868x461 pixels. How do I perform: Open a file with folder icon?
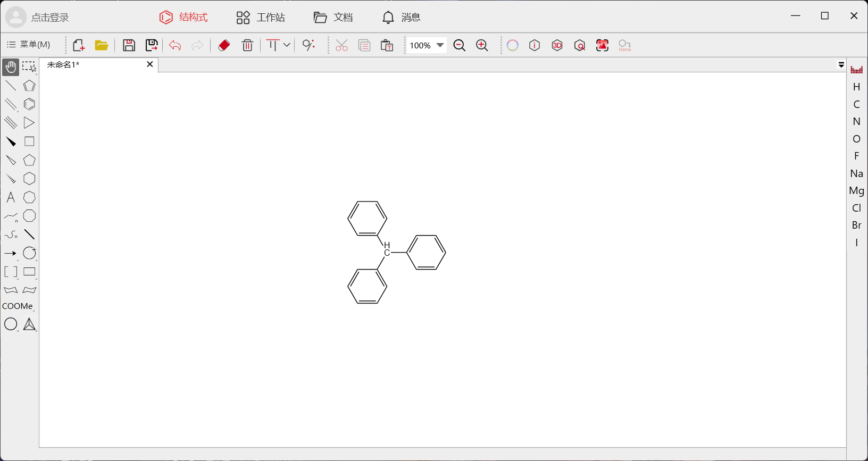click(102, 45)
